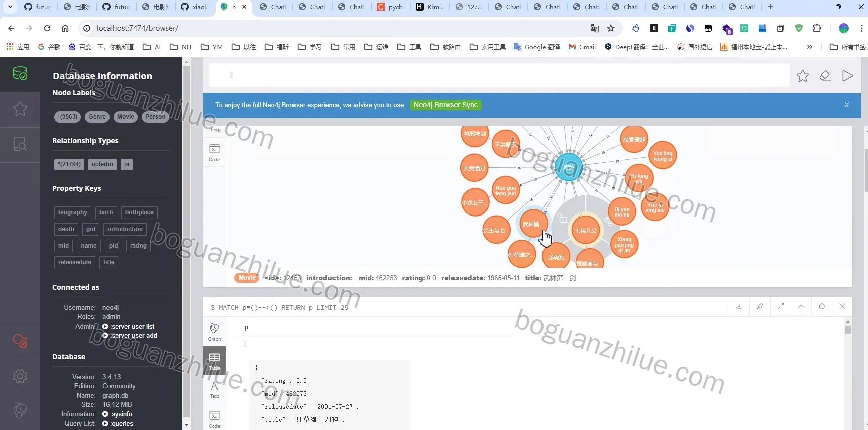Focus the Cypher command input field
Image resolution: width=868 pixels, height=430 pixels.
pyautogui.click(x=499, y=75)
